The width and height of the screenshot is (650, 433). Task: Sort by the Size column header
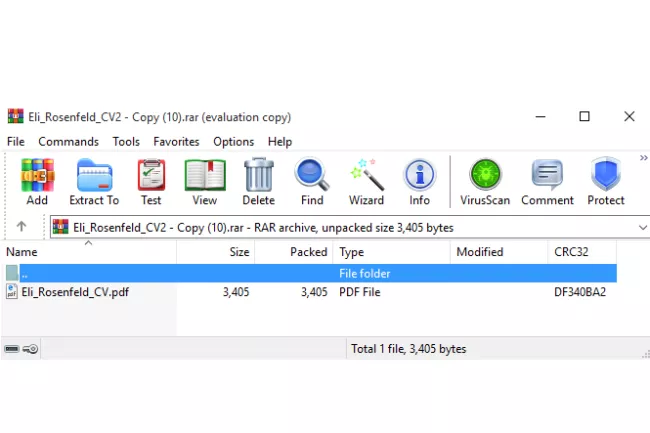(216, 252)
